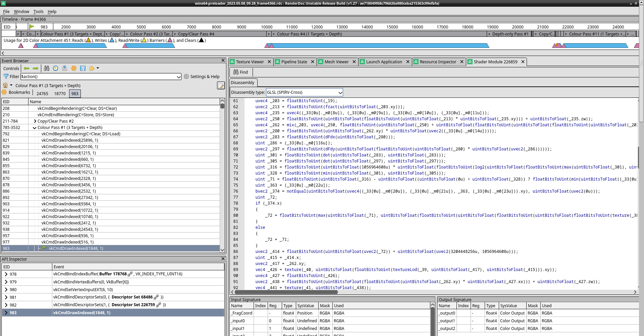This screenshot has height=336, width=644.
Task: Click the binoculars Find icon in Event Browser controls
Action: tap(47, 68)
